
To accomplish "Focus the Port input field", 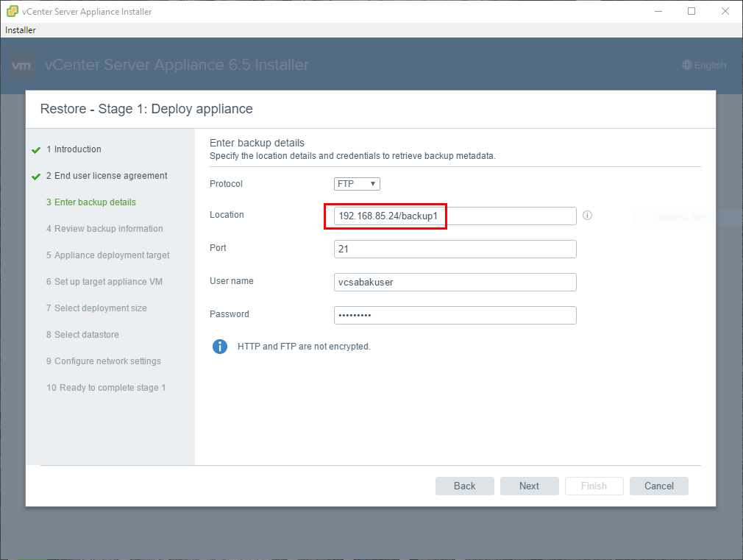I will 455,249.
